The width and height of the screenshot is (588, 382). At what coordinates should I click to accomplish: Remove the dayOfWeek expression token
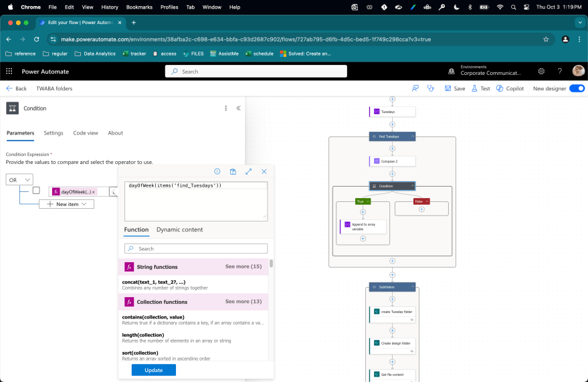click(94, 192)
